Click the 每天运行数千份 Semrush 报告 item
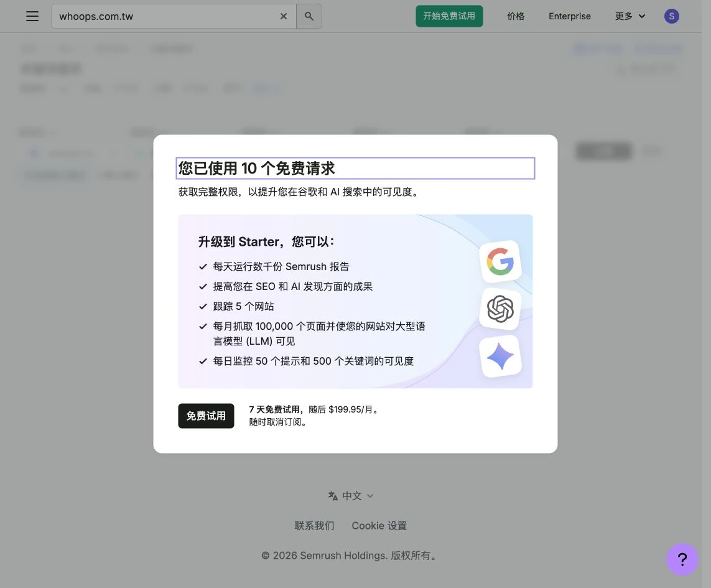711x588 pixels. pos(281,266)
